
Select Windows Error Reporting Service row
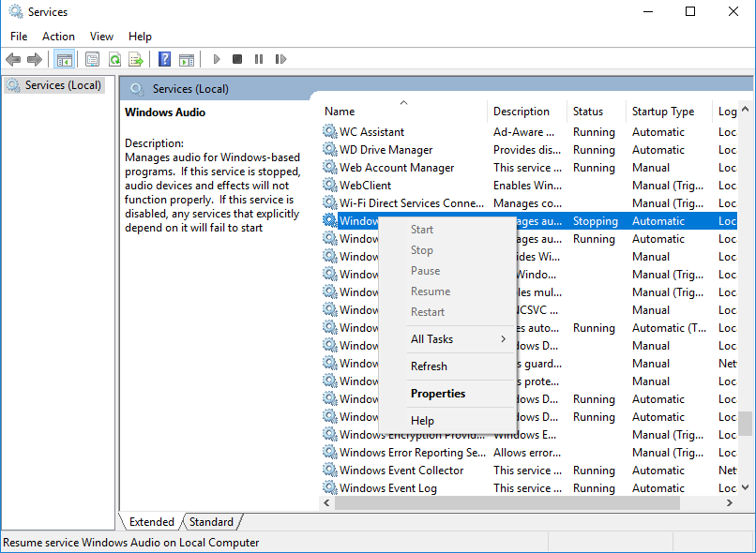[x=529, y=452]
